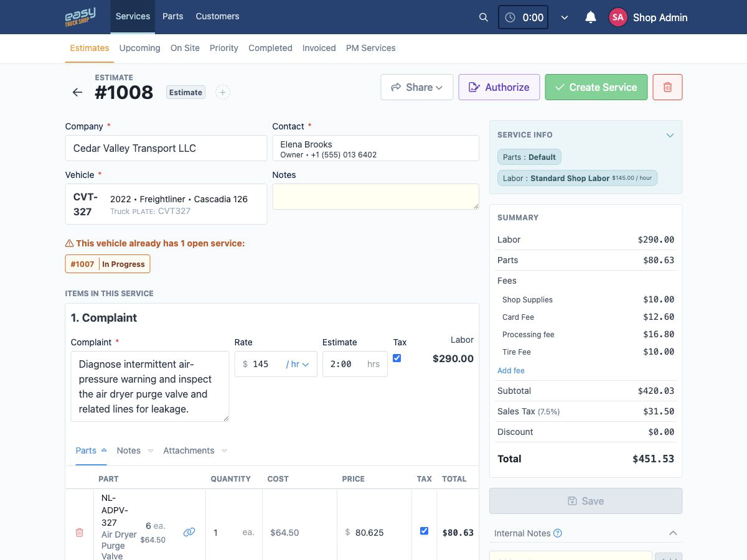
Task: Select the Estimates tab
Action: coord(90,48)
